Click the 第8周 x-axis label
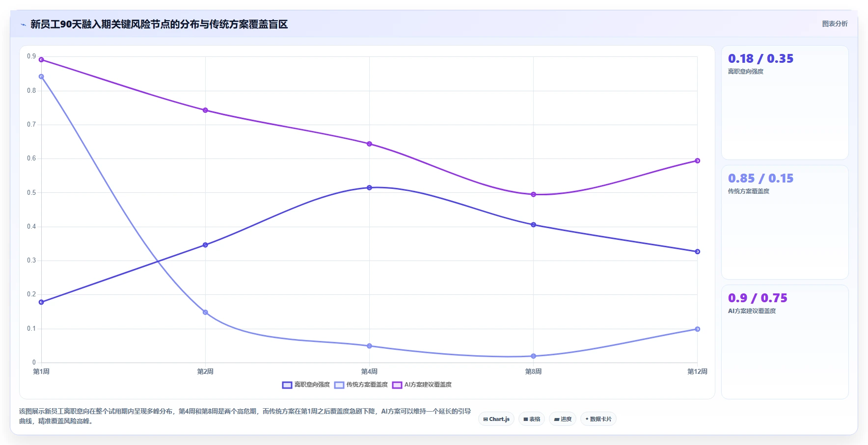 [x=533, y=371]
